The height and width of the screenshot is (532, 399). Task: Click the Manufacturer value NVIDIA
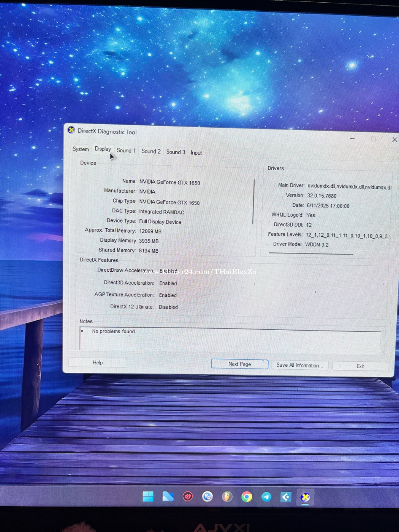point(147,192)
